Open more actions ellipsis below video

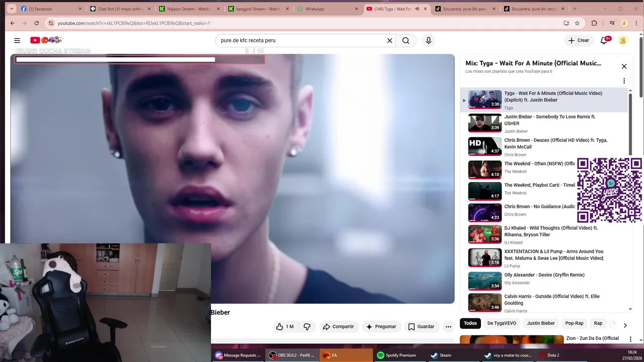click(x=448, y=327)
